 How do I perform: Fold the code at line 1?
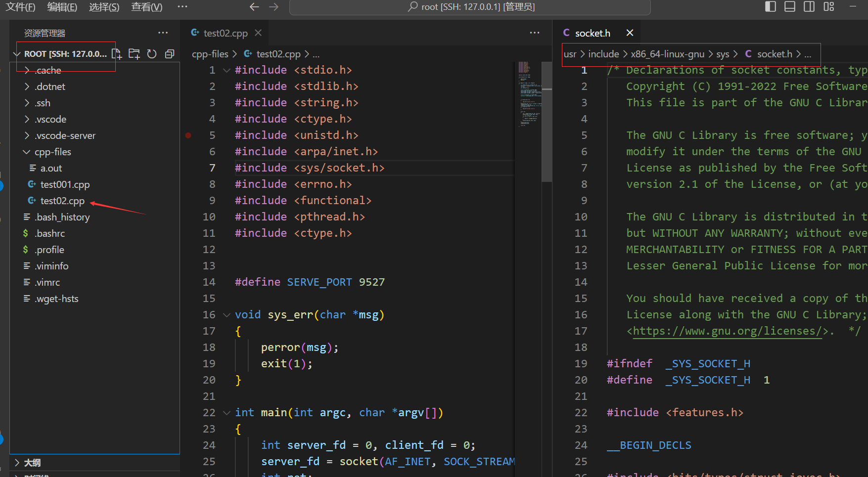227,70
